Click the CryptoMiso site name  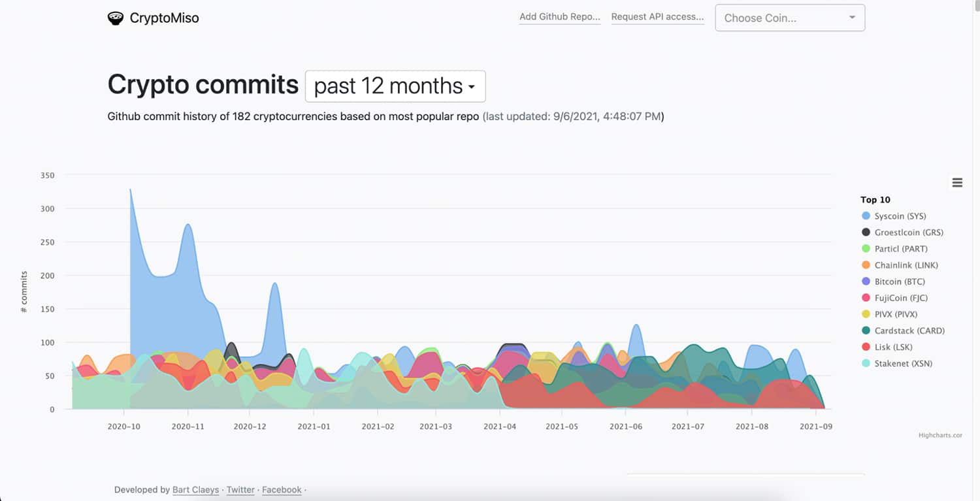tap(164, 18)
